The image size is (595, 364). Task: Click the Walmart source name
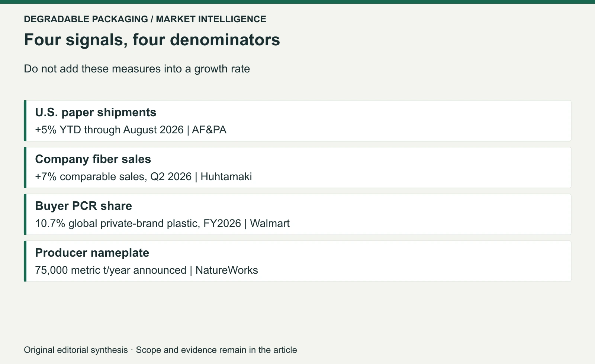click(x=270, y=223)
